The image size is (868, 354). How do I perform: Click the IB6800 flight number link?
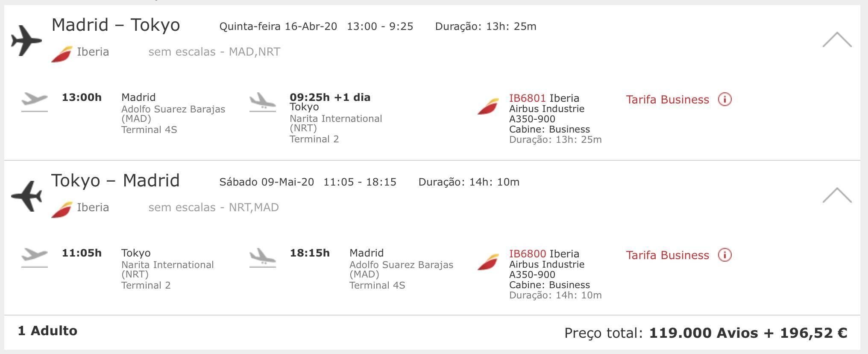pos(527,254)
